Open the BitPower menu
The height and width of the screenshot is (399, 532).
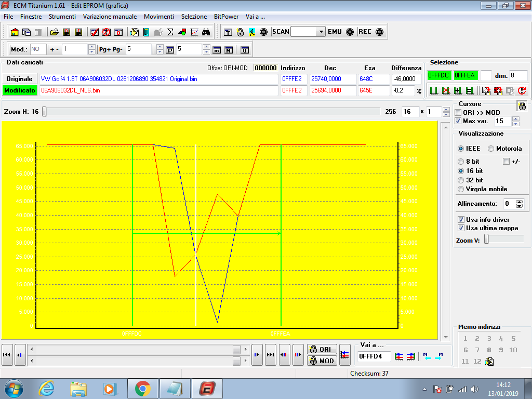(226, 17)
